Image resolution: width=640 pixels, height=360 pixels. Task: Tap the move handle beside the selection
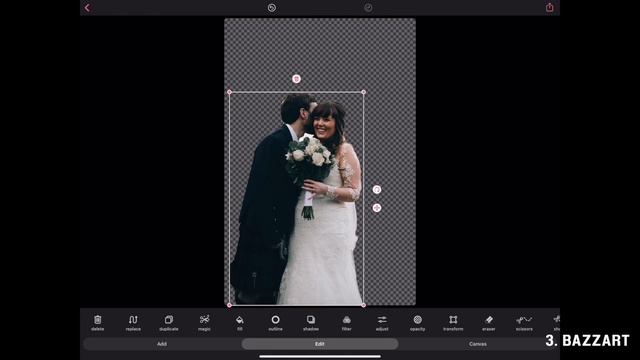[x=377, y=208]
